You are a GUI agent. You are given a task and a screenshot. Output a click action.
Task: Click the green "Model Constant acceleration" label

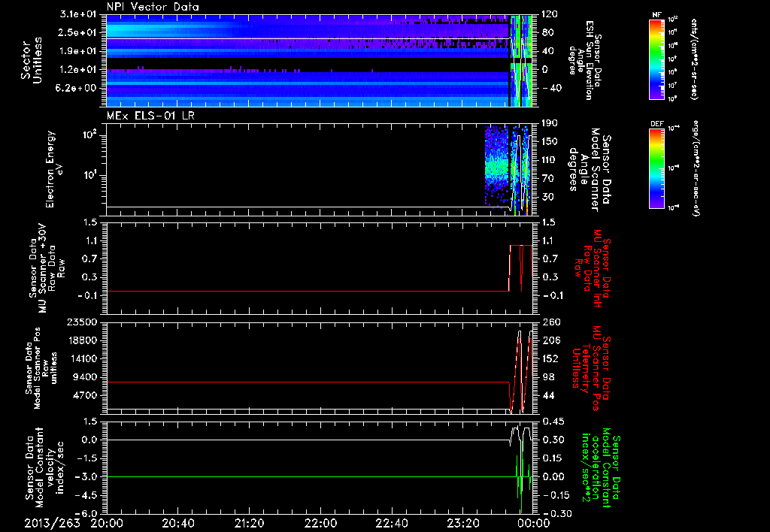coord(602,467)
